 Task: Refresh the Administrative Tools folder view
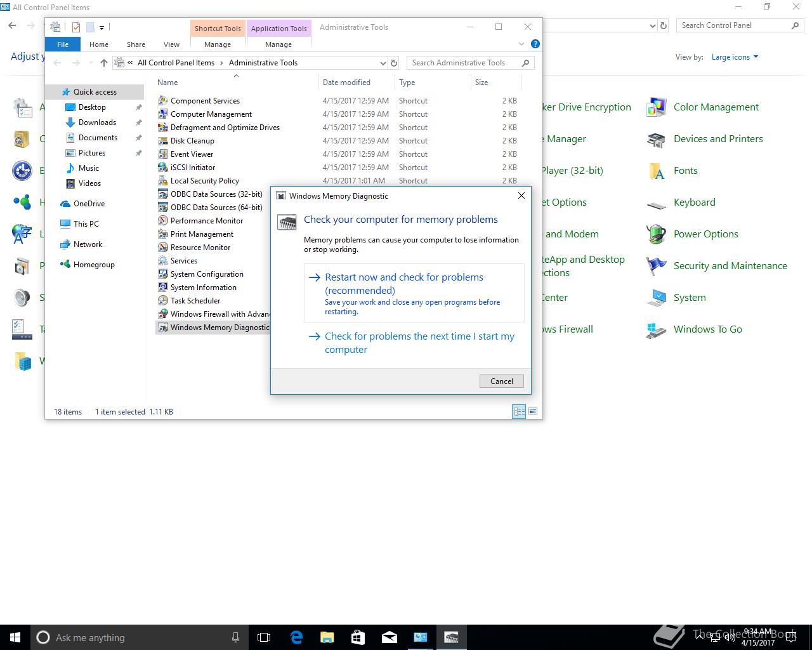[394, 63]
